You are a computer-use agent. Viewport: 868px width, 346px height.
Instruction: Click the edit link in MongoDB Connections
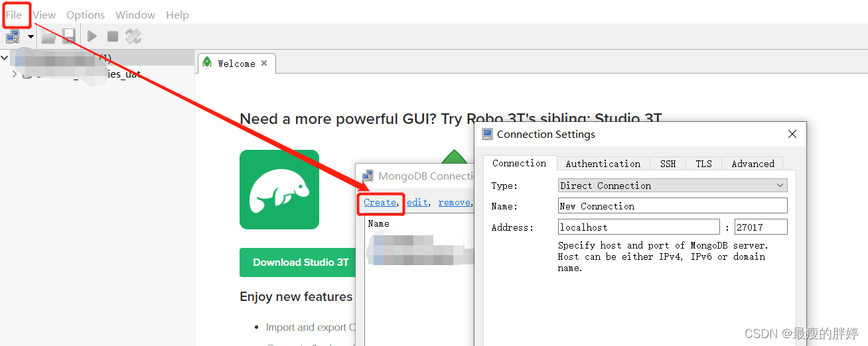coord(417,202)
